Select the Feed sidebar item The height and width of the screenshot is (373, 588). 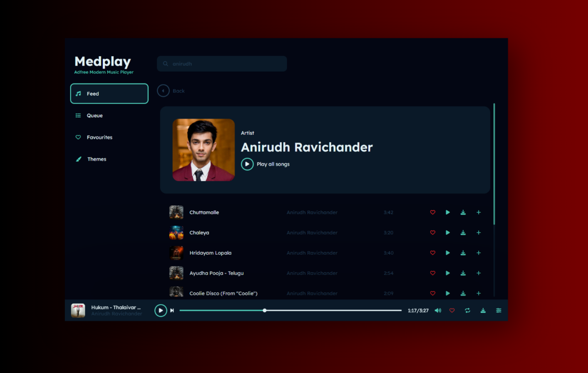click(x=109, y=94)
